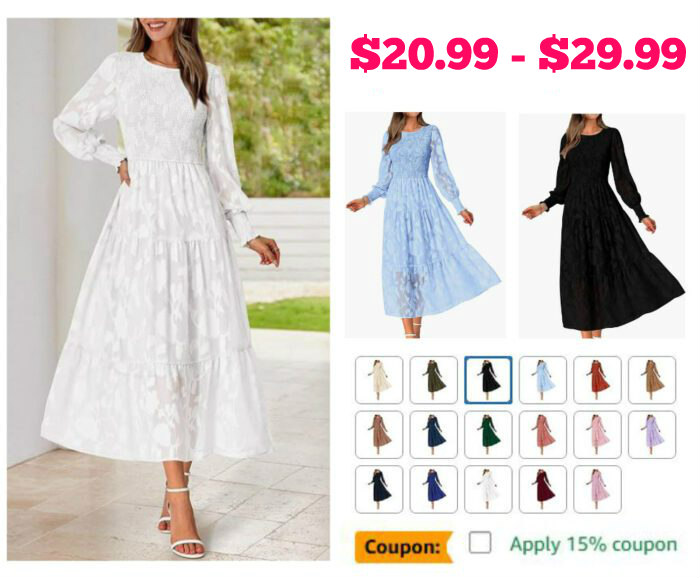Tick the 15% coupon checkbox

pos(480,542)
